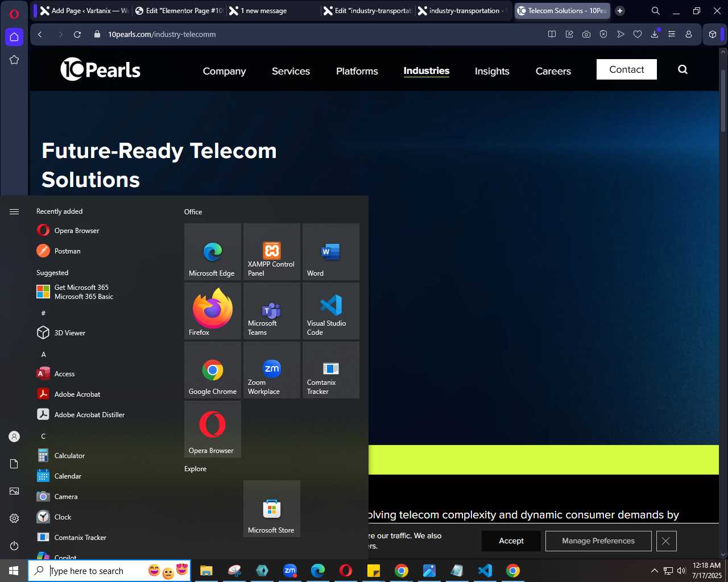The image size is (728, 582).
Task: Switch to 1 new message tab
Action: pos(273,11)
